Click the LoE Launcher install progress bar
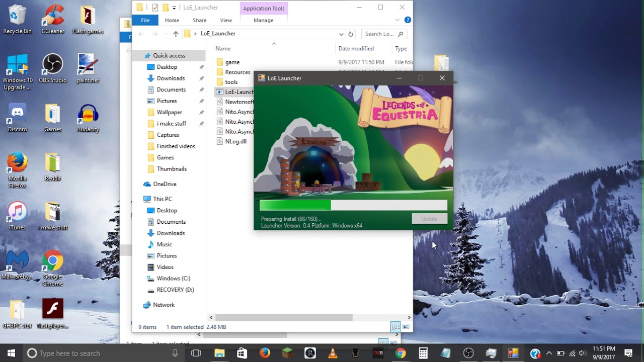The image size is (644, 362). pyautogui.click(x=353, y=205)
